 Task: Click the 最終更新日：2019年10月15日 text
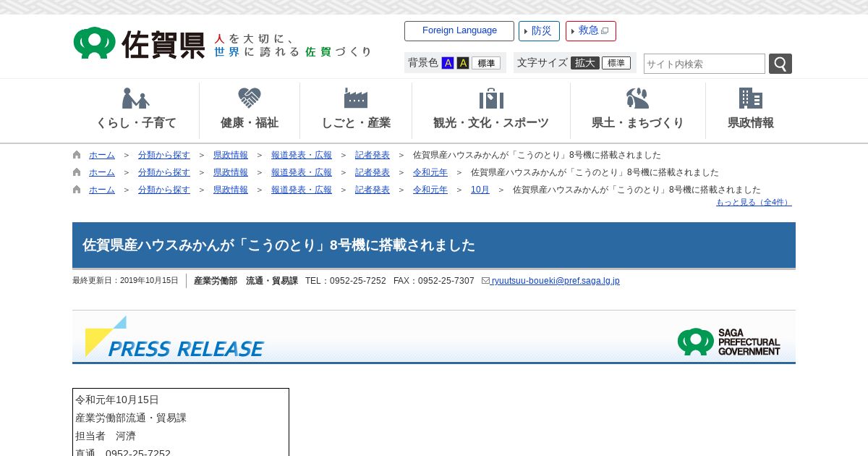pyautogui.click(x=125, y=281)
